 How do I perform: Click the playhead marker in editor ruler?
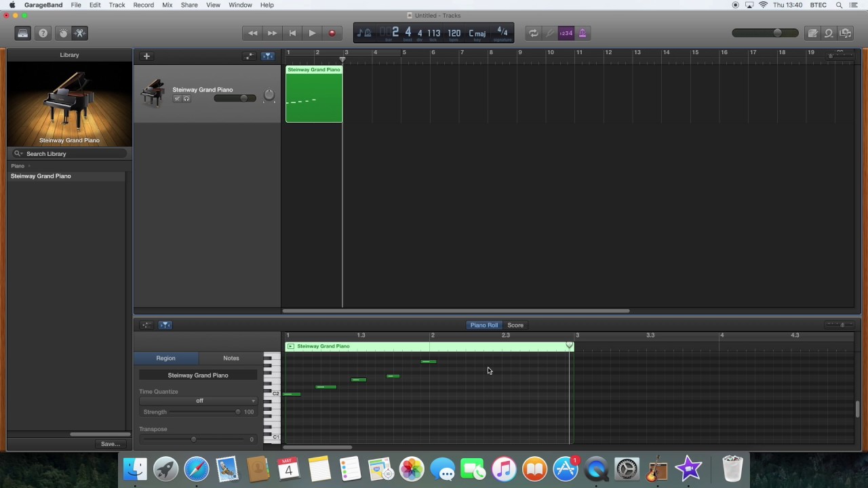point(570,346)
